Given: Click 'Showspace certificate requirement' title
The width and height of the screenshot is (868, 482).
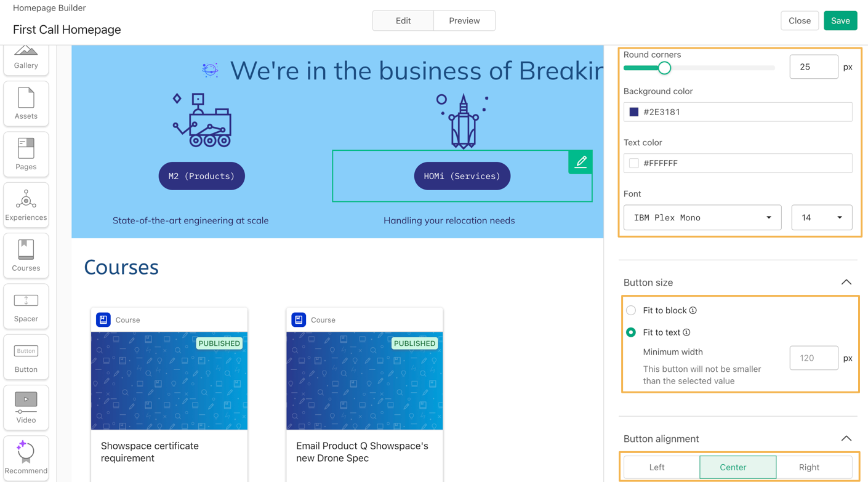Looking at the screenshot, I should tap(150, 452).
